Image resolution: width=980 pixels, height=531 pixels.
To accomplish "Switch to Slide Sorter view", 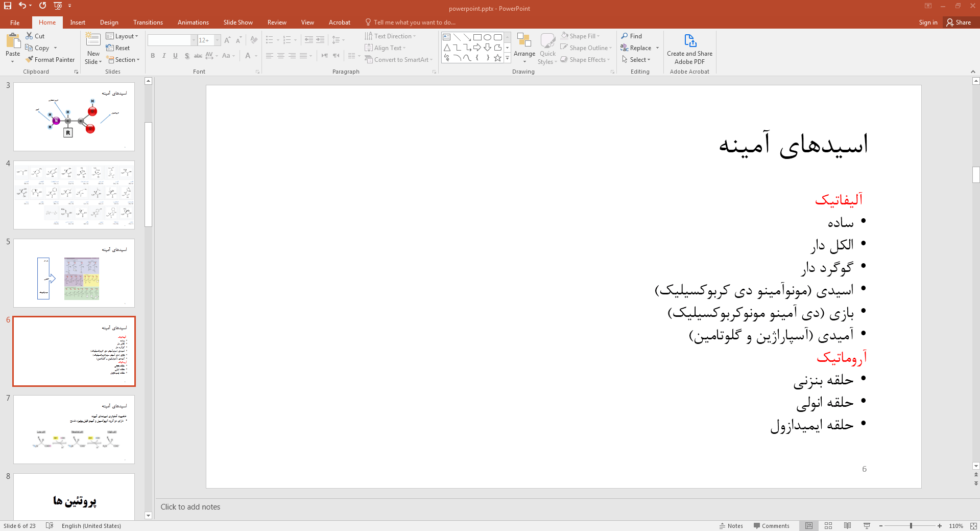I will click(828, 526).
